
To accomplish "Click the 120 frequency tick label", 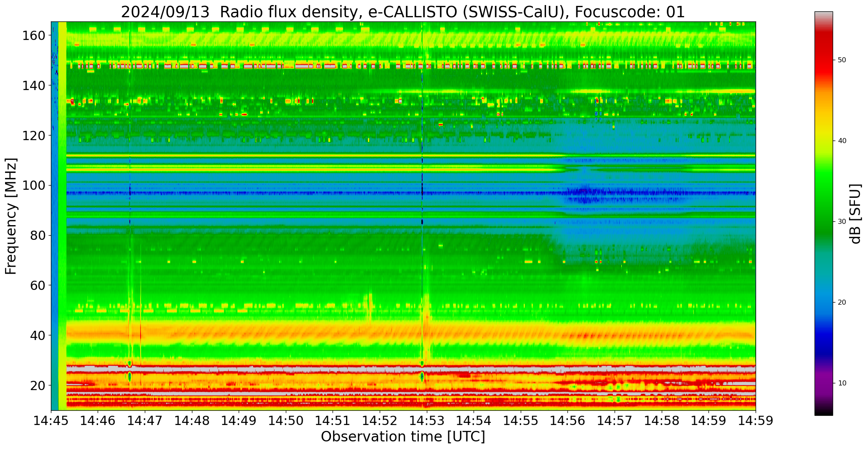I will coord(33,135).
